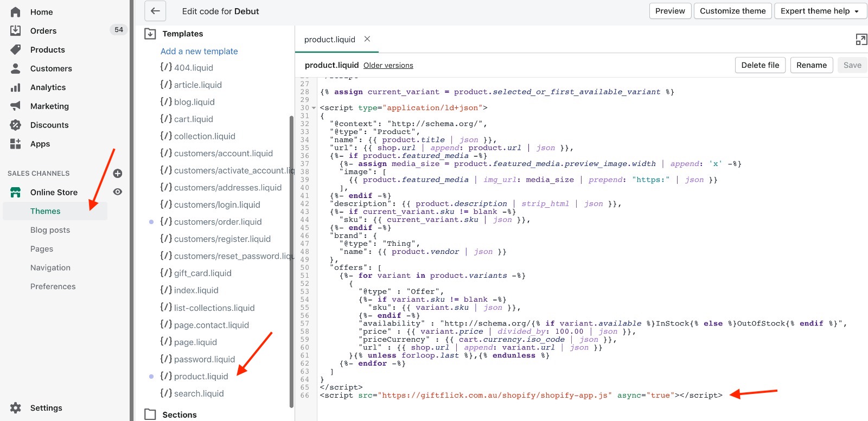Click the Marketing megaphone icon
Viewport: 868px width, 421px height.
tap(16, 106)
